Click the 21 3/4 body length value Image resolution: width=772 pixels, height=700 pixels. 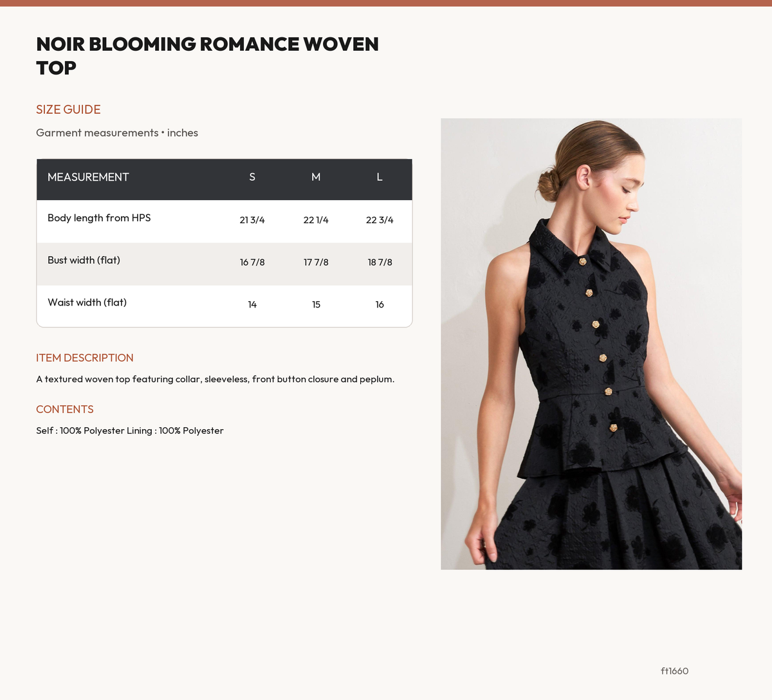coord(252,220)
